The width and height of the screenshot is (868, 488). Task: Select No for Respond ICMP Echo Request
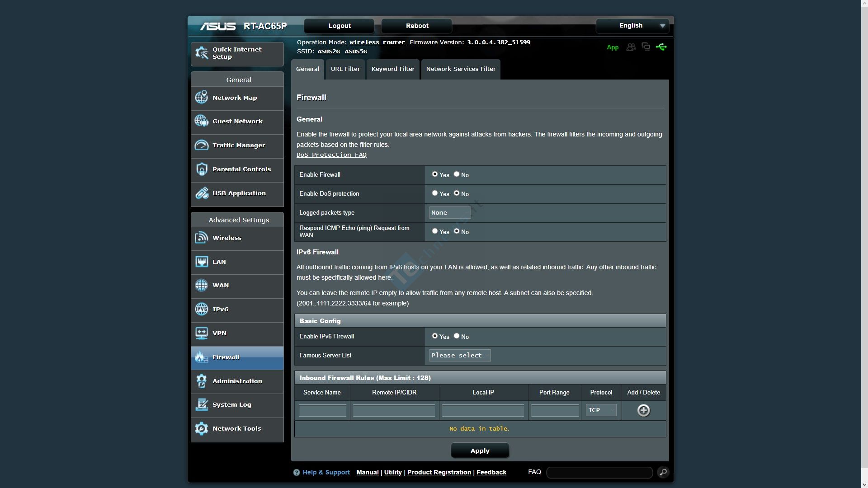tap(457, 231)
